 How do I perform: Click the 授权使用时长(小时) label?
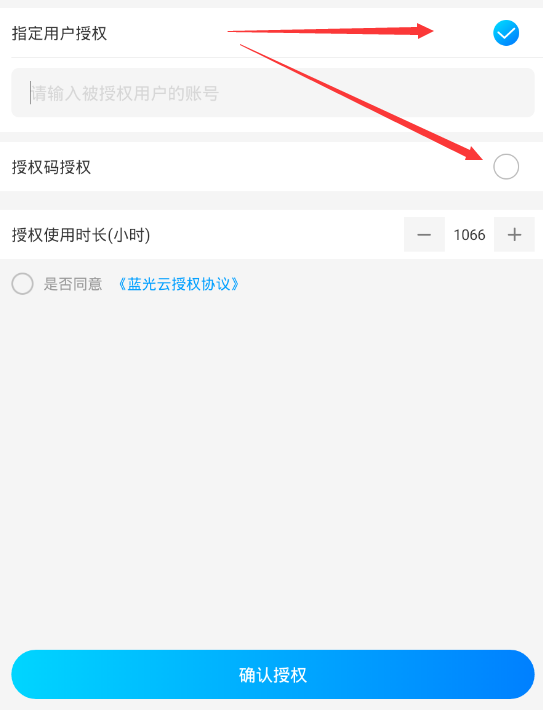(81, 235)
